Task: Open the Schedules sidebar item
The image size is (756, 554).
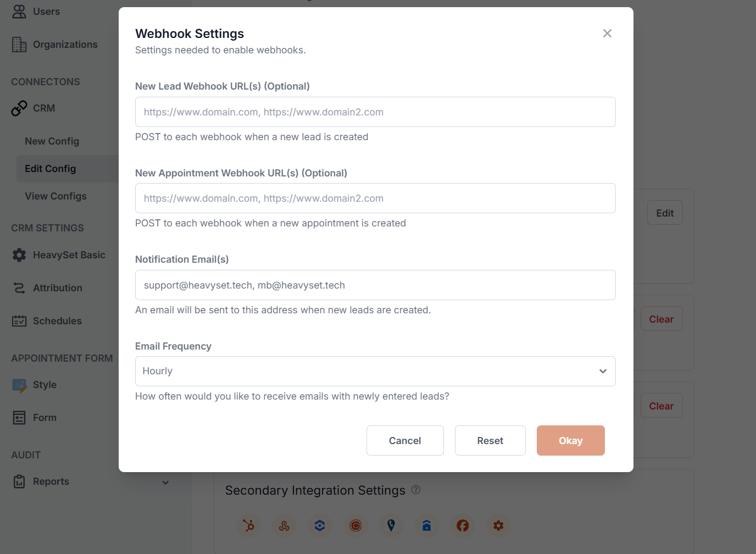Action: pyautogui.click(x=57, y=321)
